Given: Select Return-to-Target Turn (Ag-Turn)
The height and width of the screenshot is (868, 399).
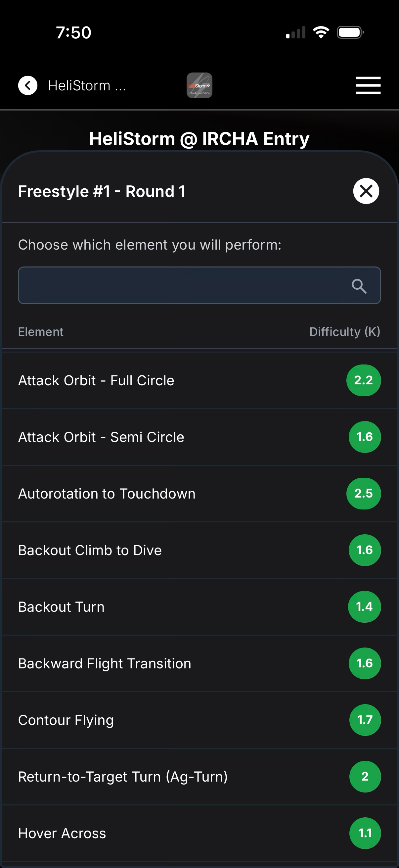Looking at the screenshot, I should click(x=199, y=777).
